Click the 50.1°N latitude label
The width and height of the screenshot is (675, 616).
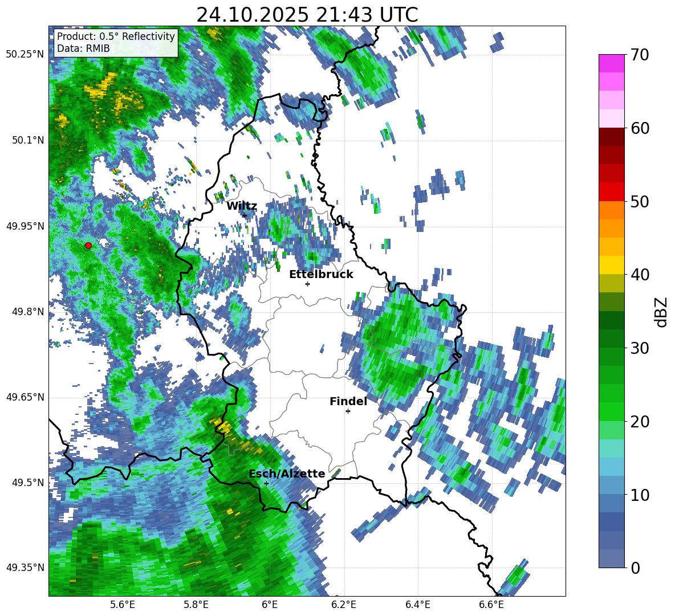28,140
